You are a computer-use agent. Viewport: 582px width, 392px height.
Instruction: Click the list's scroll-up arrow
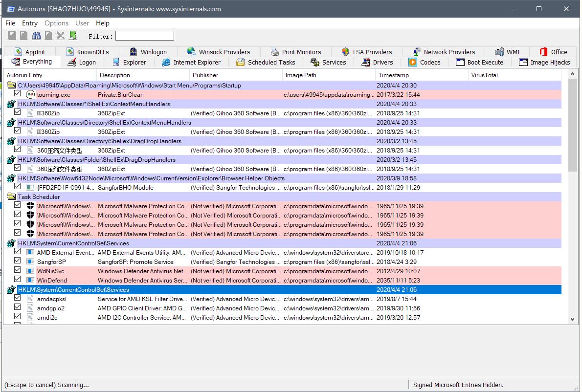tap(572, 74)
